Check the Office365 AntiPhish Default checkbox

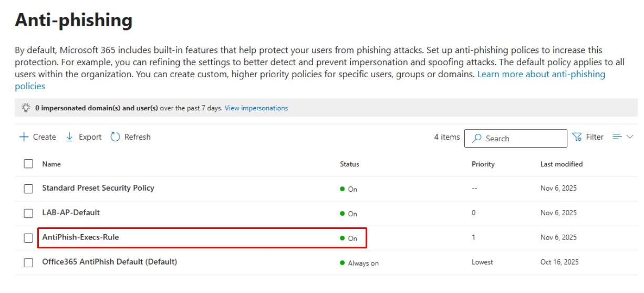[29, 263]
